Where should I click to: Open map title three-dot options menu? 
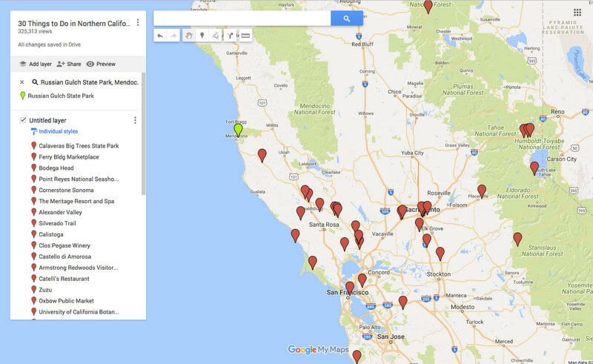(x=138, y=23)
